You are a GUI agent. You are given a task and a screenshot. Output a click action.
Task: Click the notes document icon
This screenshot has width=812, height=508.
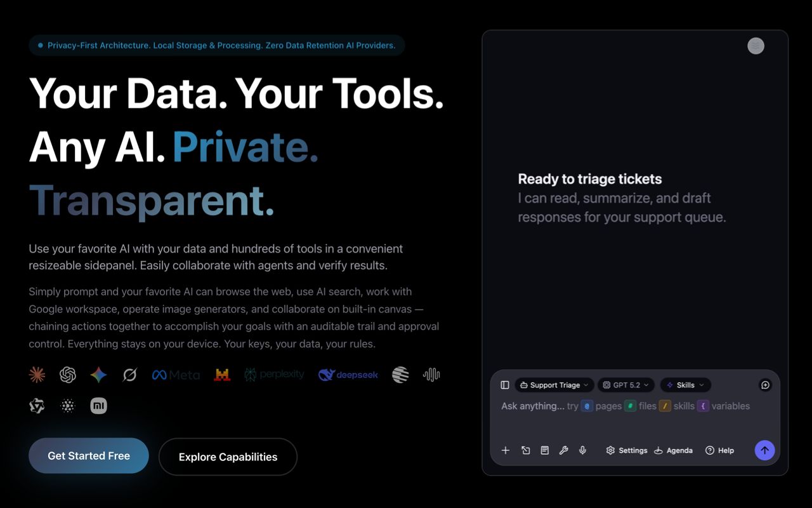[544, 450]
